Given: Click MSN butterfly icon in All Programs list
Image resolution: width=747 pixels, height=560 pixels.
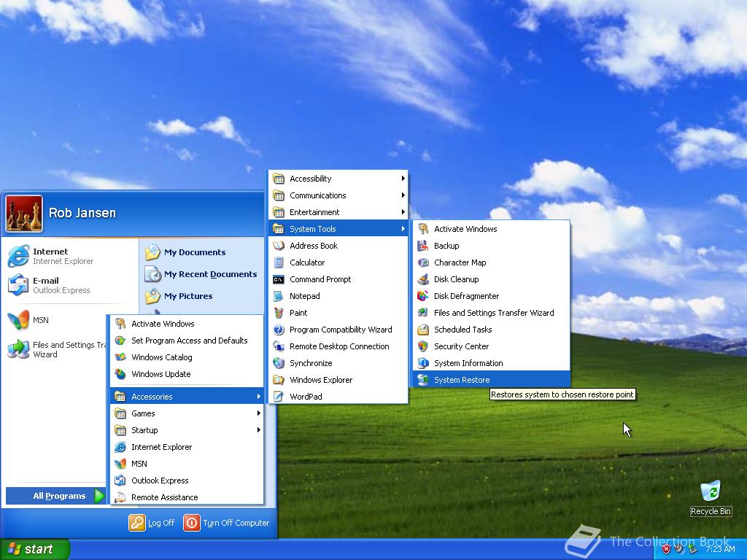Looking at the screenshot, I should point(120,463).
